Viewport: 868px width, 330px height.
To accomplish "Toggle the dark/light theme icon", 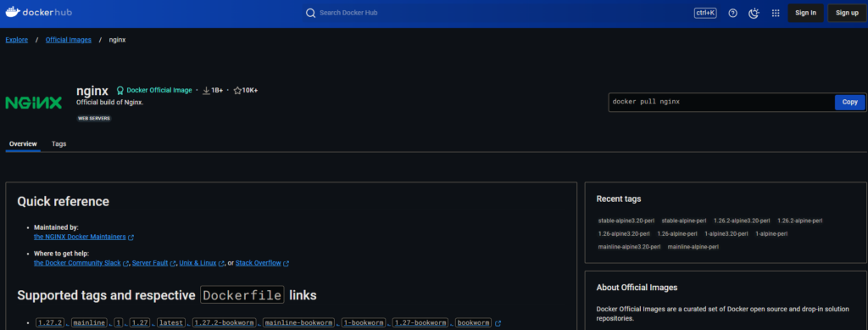I will pos(754,14).
